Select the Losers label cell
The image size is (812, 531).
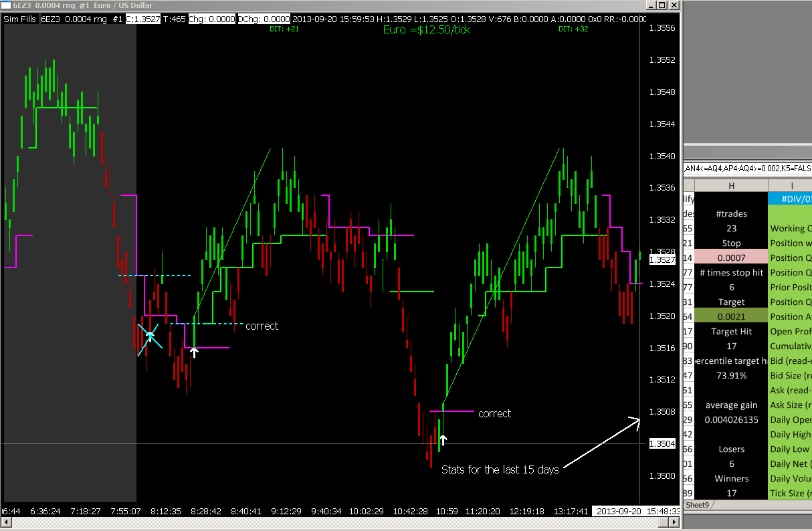point(731,449)
